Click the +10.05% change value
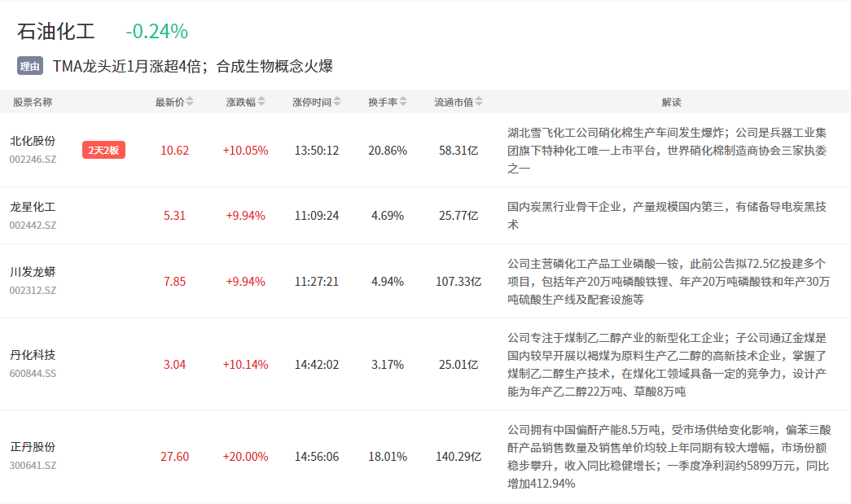The height and width of the screenshot is (504, 851). tap(245, 151)
